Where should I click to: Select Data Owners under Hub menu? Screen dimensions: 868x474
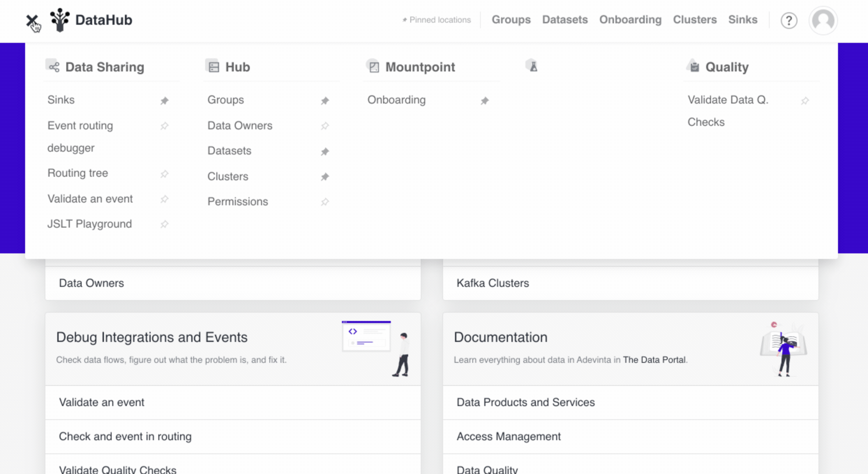[240, 125]
